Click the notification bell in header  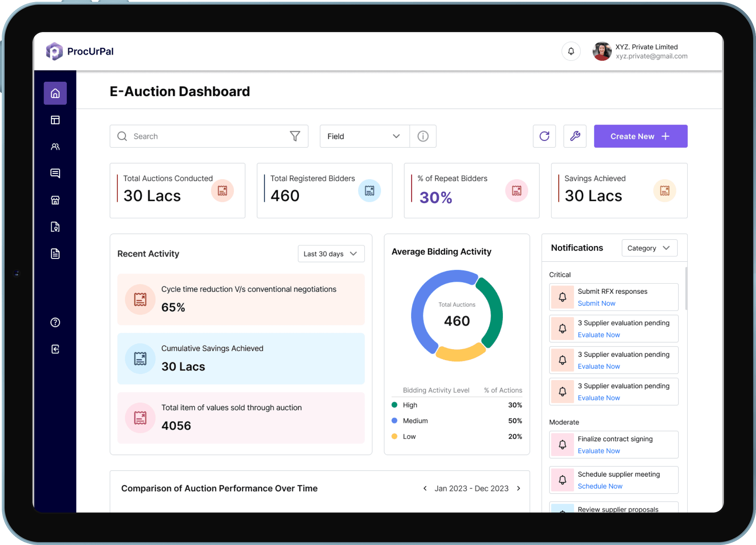[x=571, y=51]
